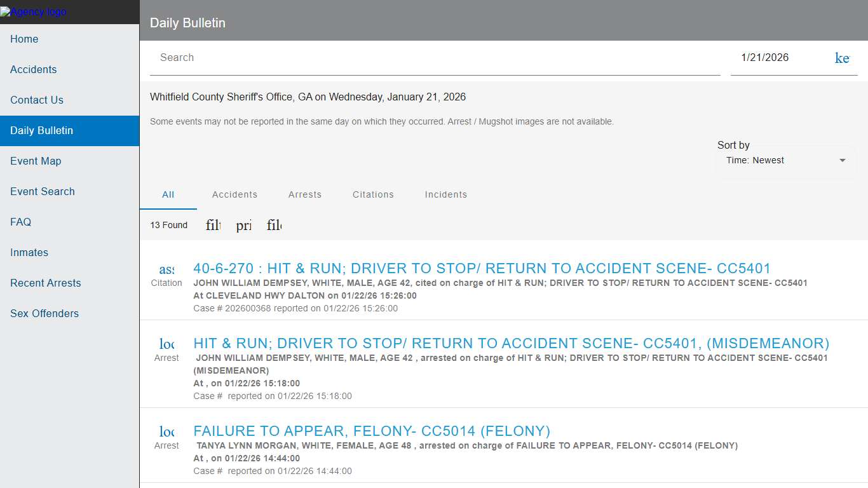Open the Sort by Time: Newest dropdown
The image size is (868, 488).
click(x=786, y=161)
